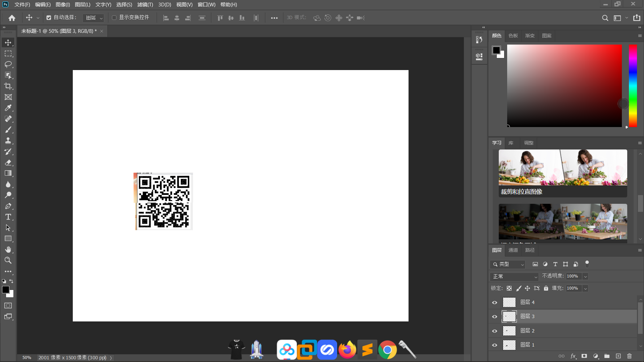
Task: Delete layer using trash icon
Action: [629, 356]
